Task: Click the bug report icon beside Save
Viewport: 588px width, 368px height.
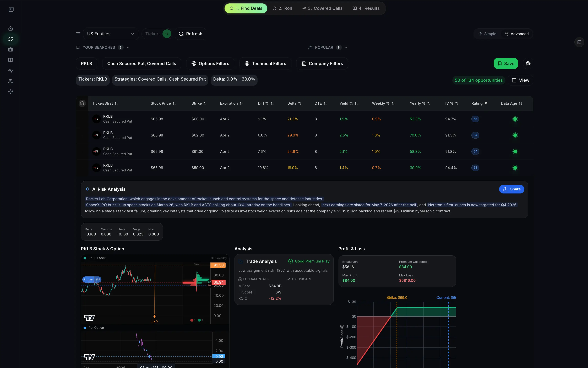Action: click(528, 64)
